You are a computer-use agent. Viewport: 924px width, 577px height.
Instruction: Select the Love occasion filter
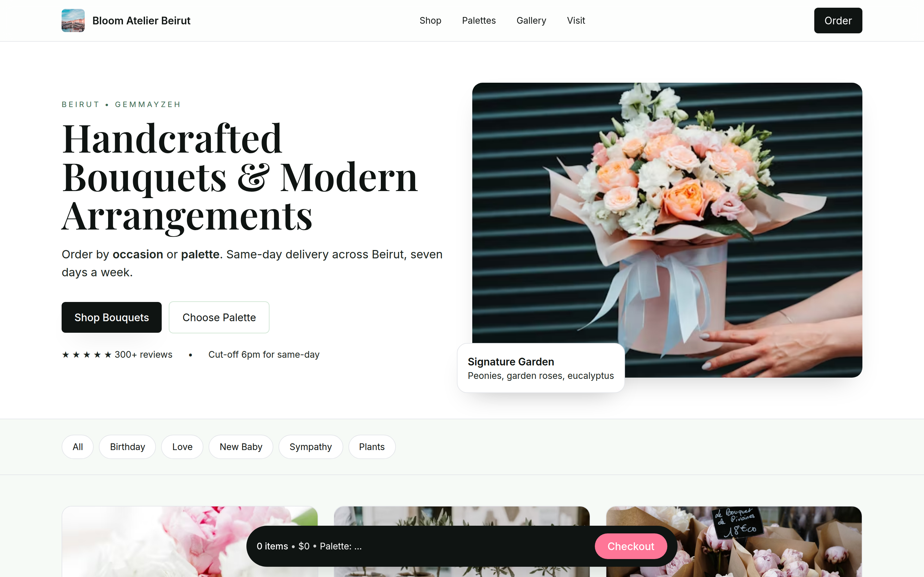coord(182,447)
